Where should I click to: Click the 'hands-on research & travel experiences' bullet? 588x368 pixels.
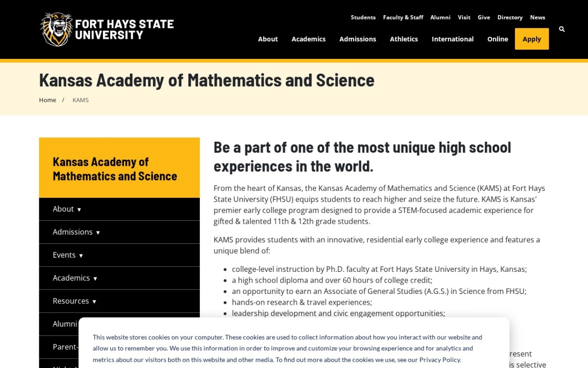[x=302, y=302]
